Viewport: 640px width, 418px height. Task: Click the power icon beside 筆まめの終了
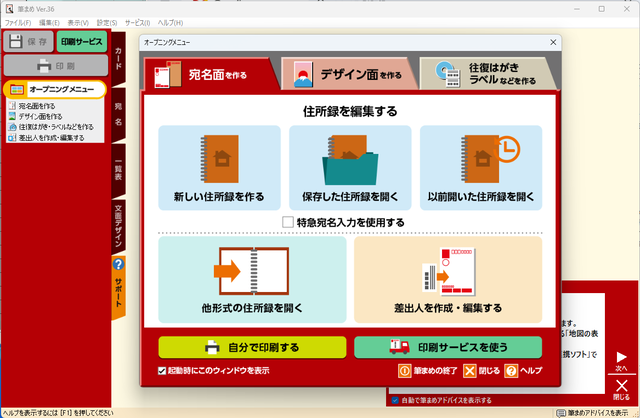click(404, 371)
